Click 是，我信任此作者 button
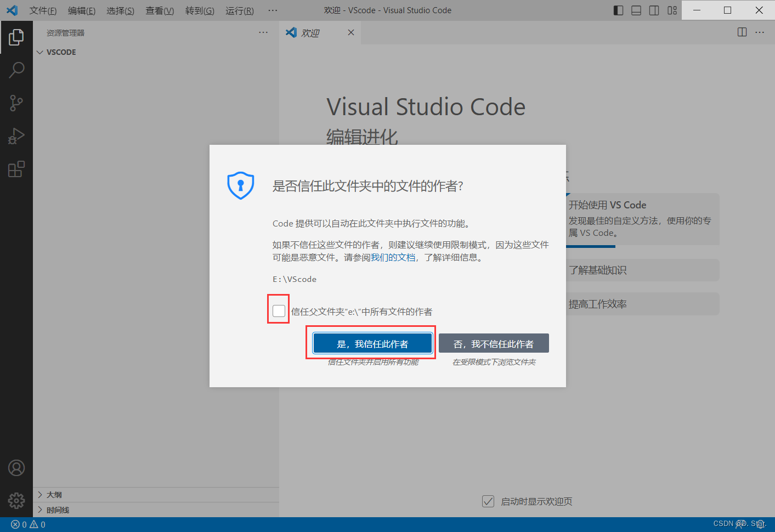 point(372,343)
